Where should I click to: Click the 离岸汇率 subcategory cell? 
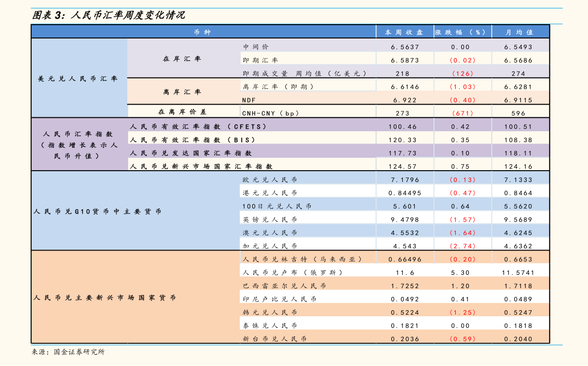(182, 92)
